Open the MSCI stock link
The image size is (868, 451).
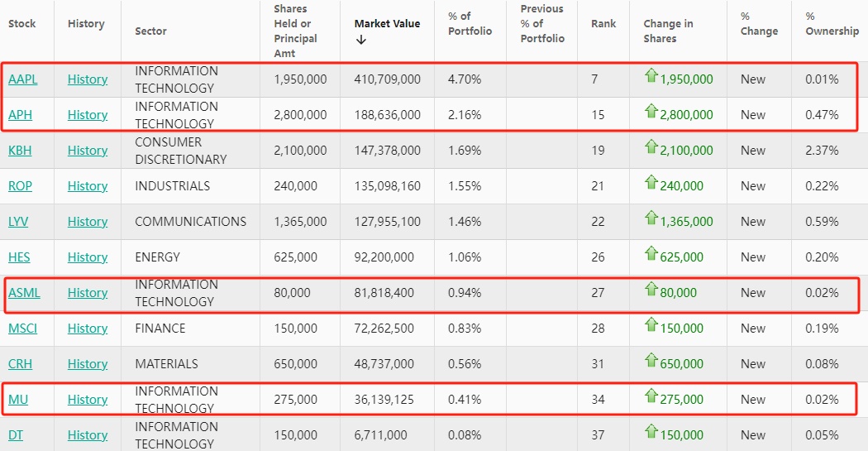point(22,329)
